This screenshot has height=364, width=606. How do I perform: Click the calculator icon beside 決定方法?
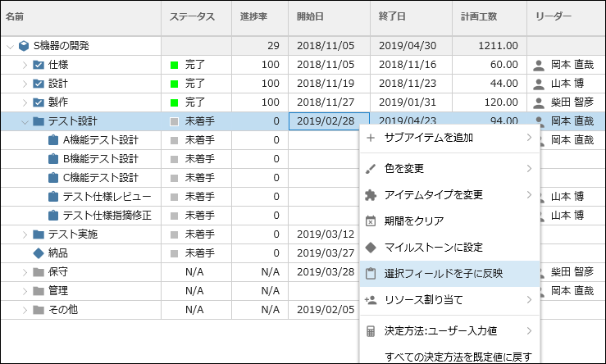click(x=371, y=331)
